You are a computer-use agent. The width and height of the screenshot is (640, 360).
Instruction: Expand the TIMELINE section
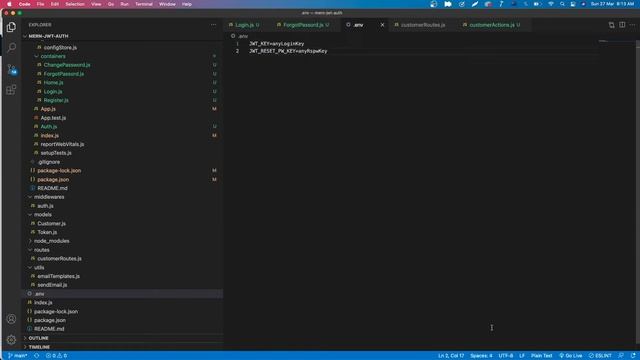[39, 347]
